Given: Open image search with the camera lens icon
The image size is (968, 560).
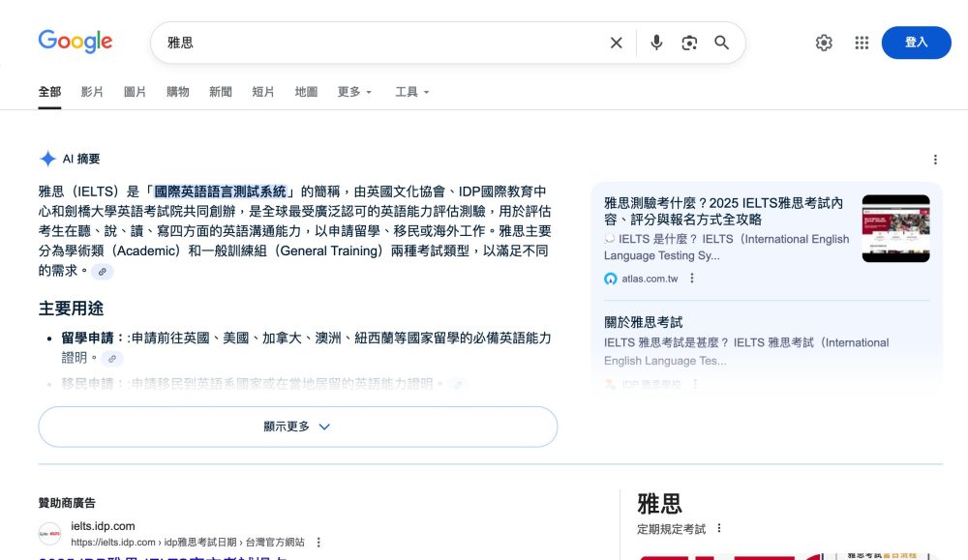Looking at the screenshot, I should point(689,43).
